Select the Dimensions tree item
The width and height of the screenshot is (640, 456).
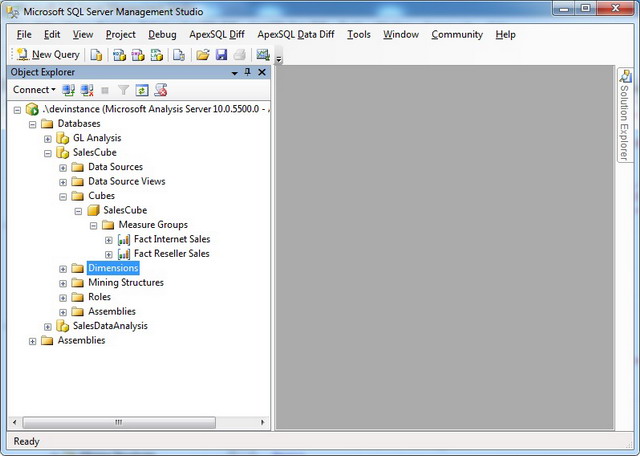pos(113,268)
